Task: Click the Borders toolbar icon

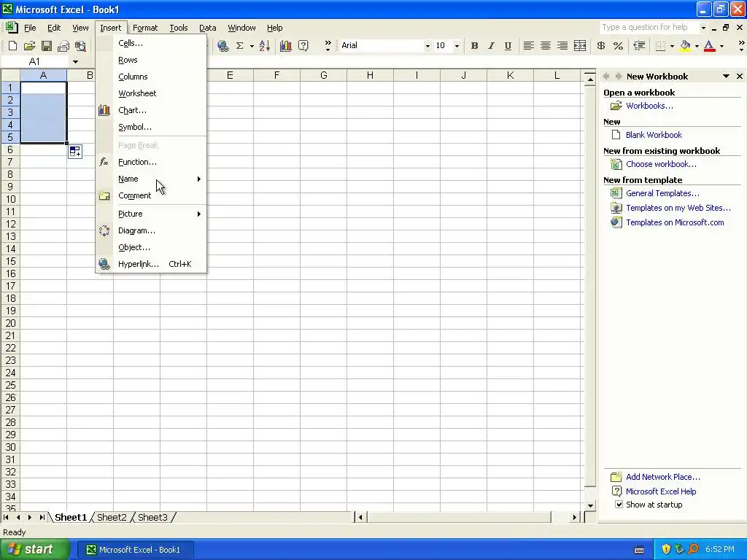Action: (x=660, y=46)
